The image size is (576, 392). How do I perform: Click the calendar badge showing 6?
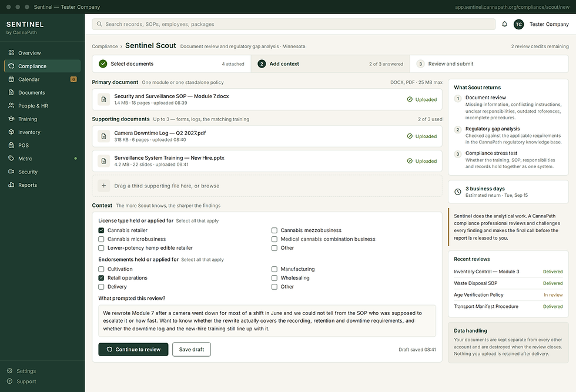[x=73, y=79]
